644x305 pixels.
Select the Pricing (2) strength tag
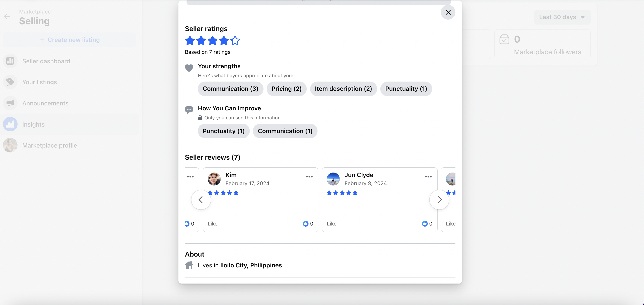click(286, 89)
